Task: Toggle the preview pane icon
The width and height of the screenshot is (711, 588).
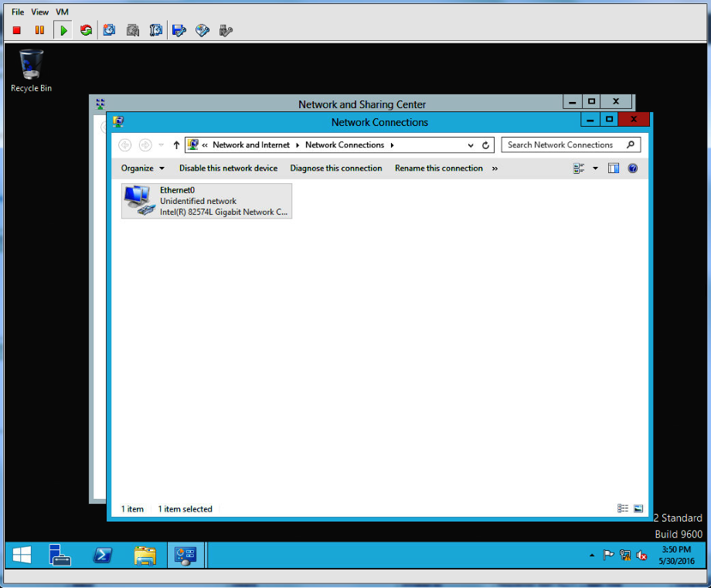Action: coord(614,168)
